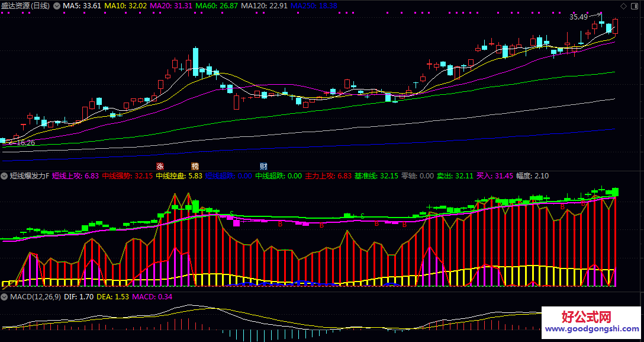
Task: Click the 基准线: 32.15 value
Action: click(376, 176)
